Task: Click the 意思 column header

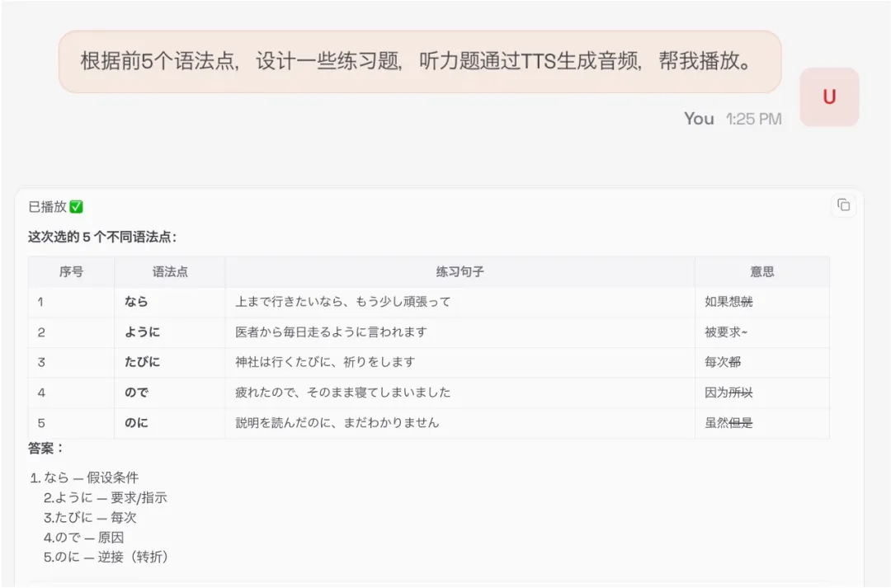Action: [762, 271]
